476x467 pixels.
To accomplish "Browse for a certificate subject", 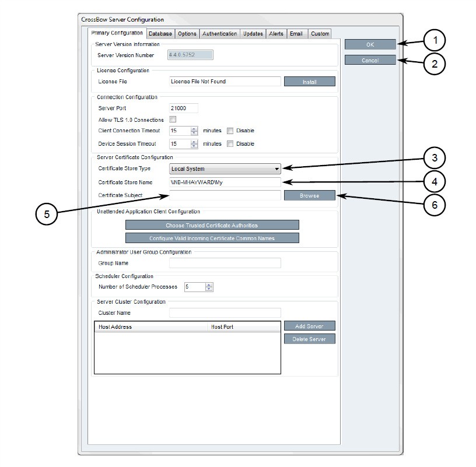I will pos(310,195).
